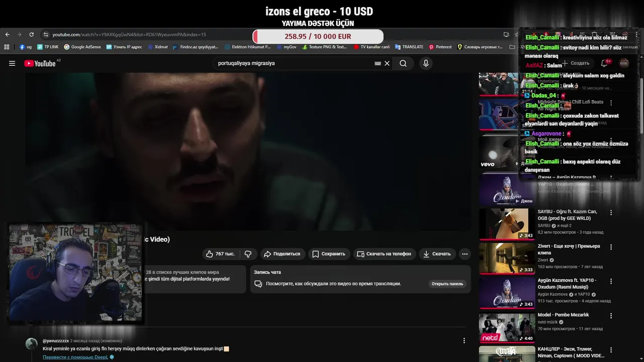Open the Узнать IP адрес bookmark

coord(124,47)
